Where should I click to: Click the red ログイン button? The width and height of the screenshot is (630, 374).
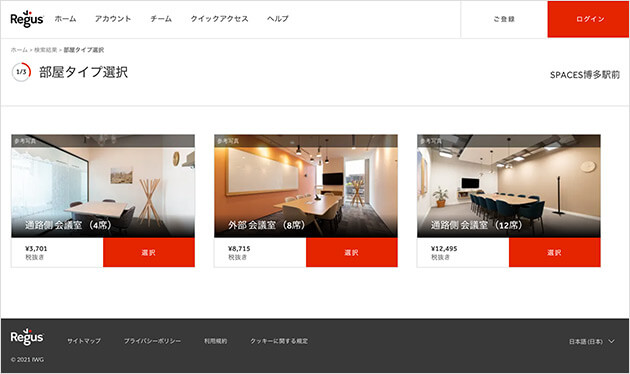[588, 19]
